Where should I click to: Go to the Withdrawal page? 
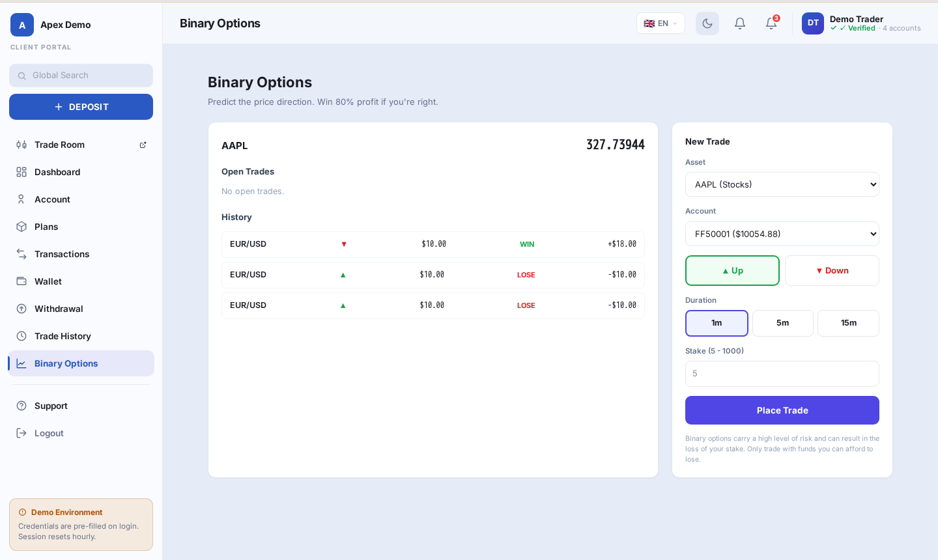pyautogui.click(x=81, y=309)
